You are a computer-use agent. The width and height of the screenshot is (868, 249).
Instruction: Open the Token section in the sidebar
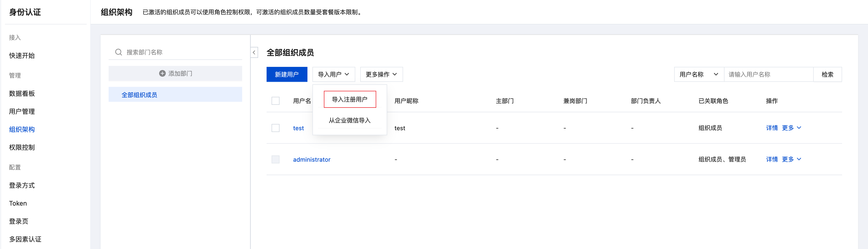click(x=17, y=203)
